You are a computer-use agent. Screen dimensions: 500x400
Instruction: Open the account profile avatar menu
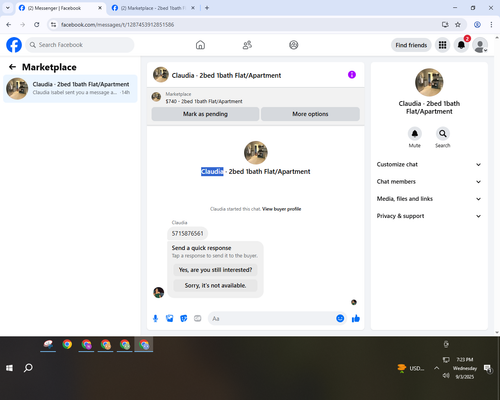point(480,45)
